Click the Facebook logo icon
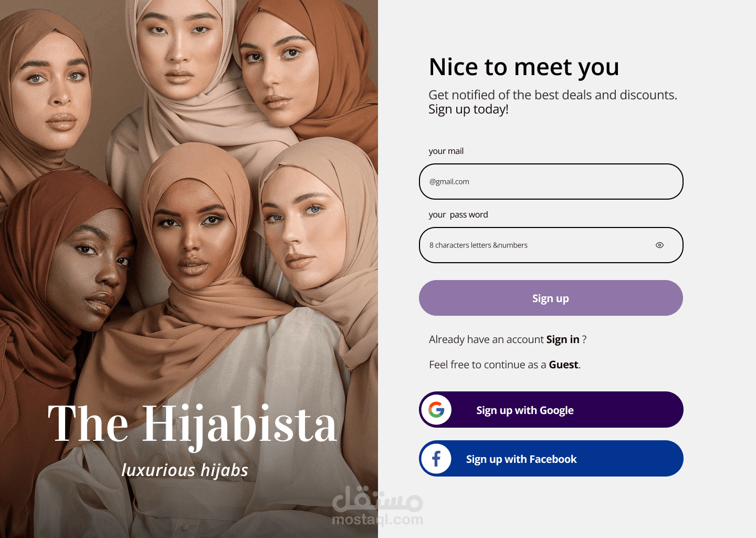 [436, 459]
